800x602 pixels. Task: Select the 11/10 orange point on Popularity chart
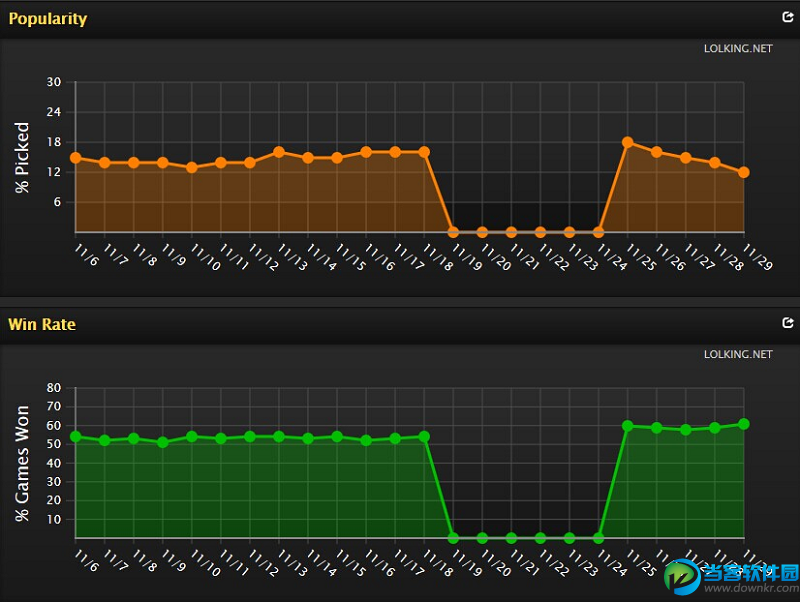coord(192,167)
